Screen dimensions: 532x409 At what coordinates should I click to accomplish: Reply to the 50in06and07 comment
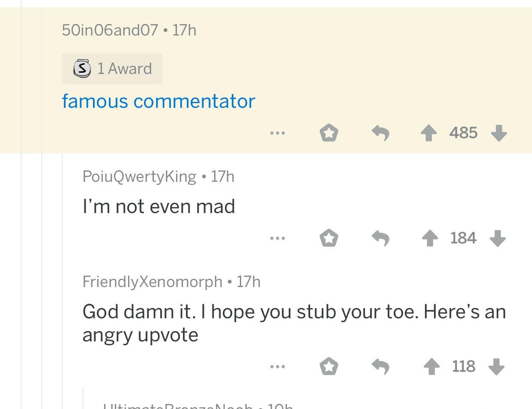point(380,133)
